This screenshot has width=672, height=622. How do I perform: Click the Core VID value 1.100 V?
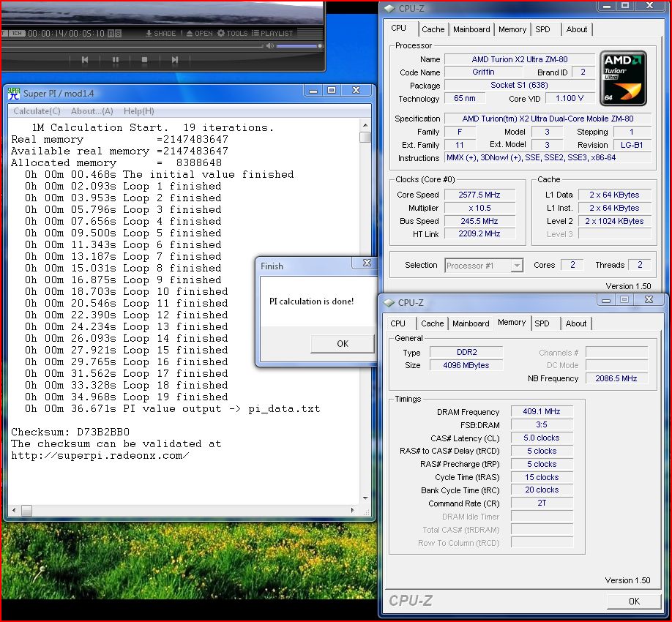tap(570, 99)
